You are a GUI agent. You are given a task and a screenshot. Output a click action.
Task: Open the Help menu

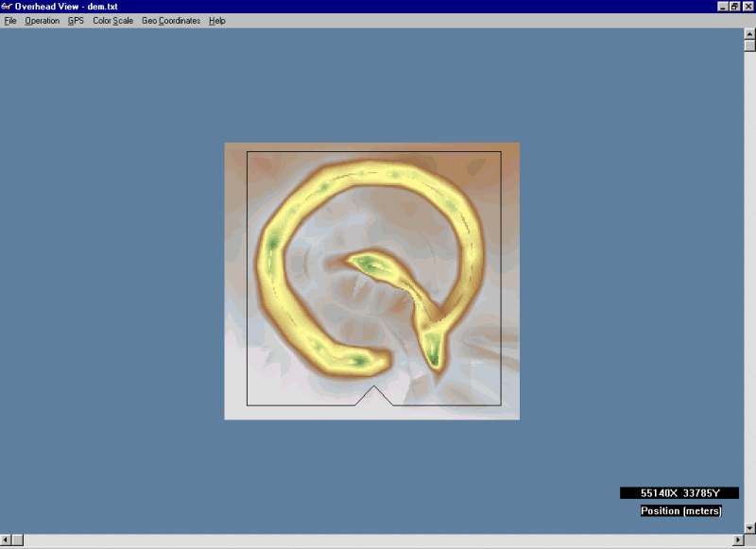pos(216,21)
